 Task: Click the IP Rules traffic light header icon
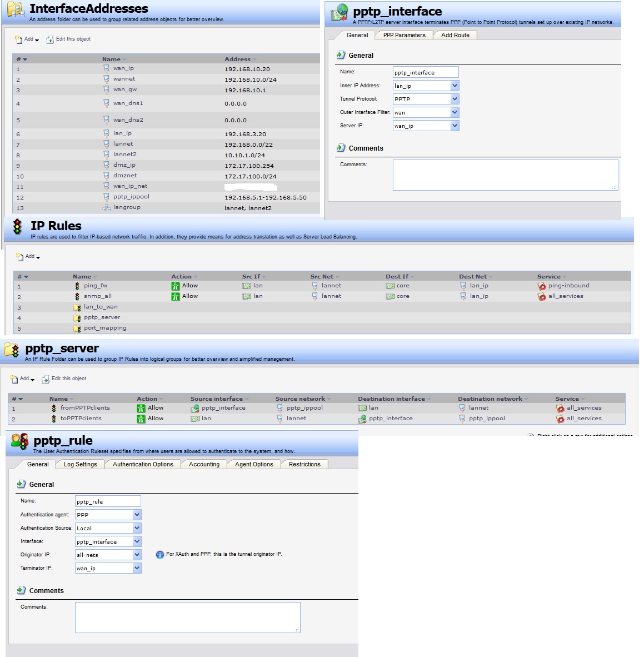coord(17,227)
